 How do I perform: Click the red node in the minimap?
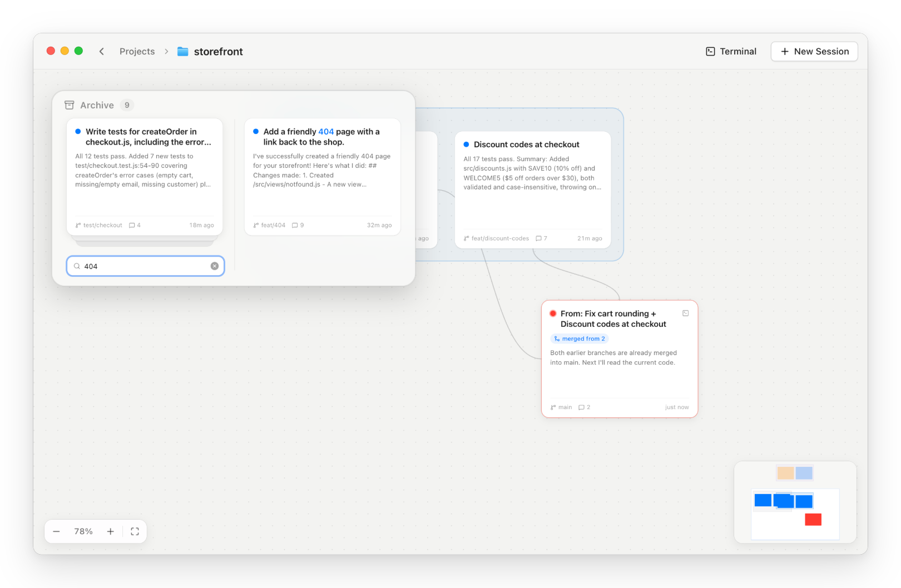813,520
